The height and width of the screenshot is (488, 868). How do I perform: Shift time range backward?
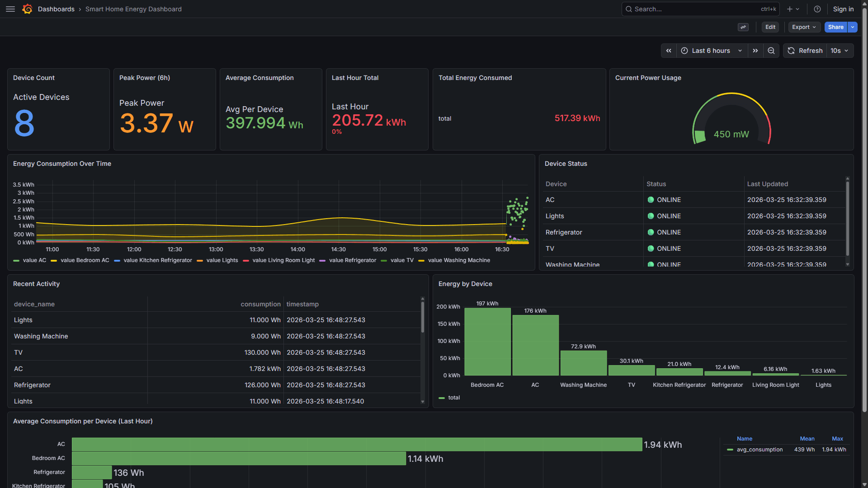[x=669, y=51]
